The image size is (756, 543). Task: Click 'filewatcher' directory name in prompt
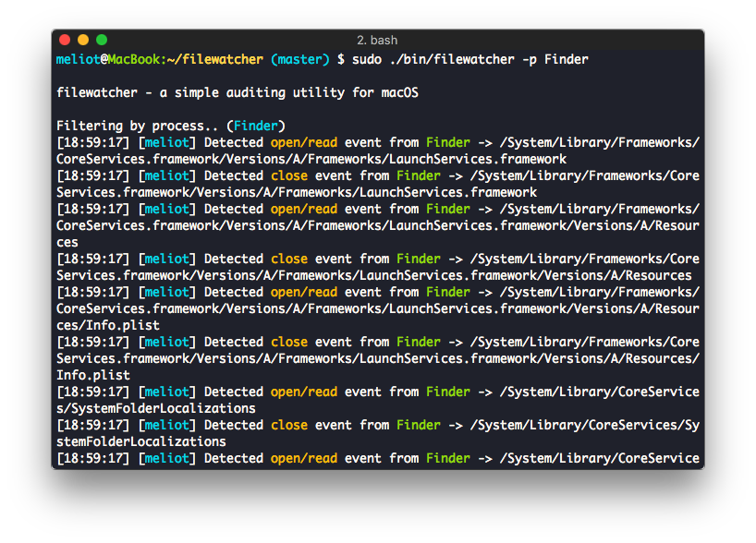click(x=223, y=59)
